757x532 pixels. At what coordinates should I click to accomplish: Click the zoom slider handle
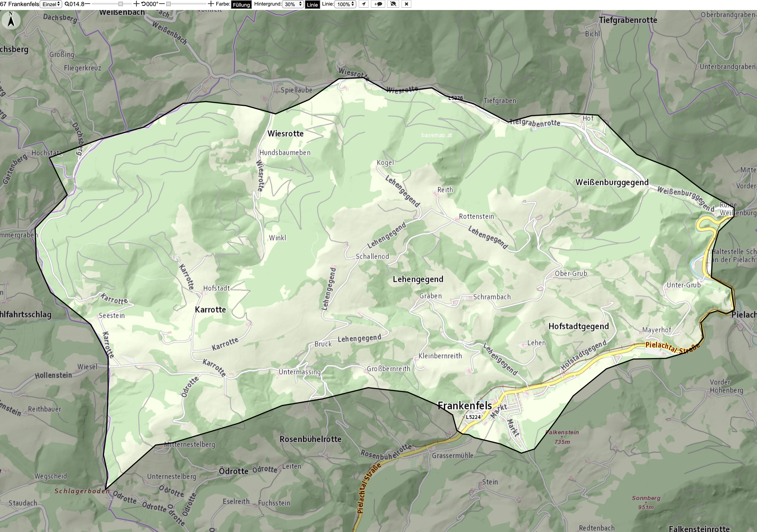pos(121,4)
